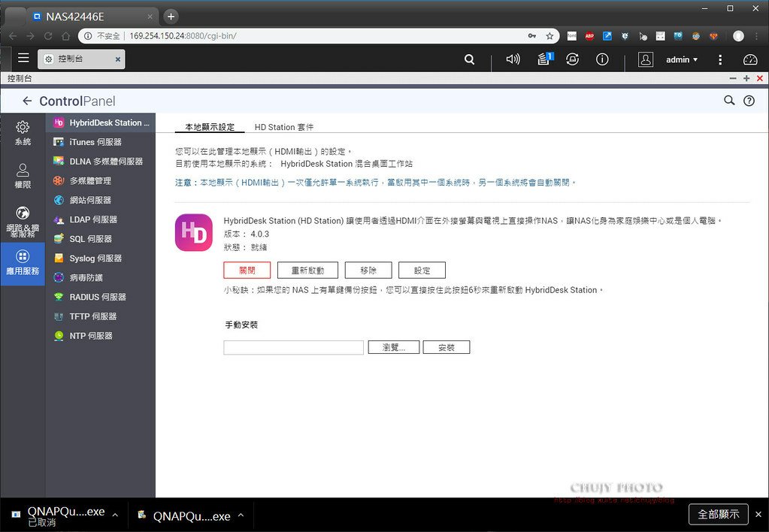
Task: Open 網站伺服器 settings
Action: click(101, 200)
